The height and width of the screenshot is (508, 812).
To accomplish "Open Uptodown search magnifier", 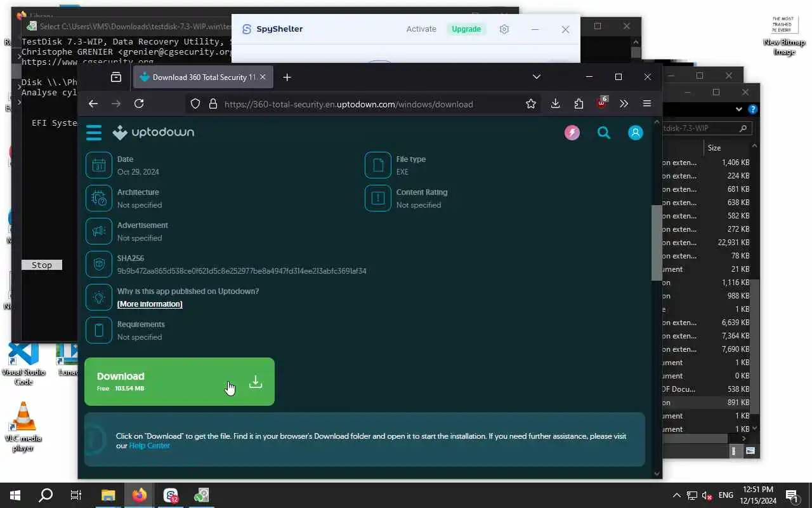I will point(604,132).
